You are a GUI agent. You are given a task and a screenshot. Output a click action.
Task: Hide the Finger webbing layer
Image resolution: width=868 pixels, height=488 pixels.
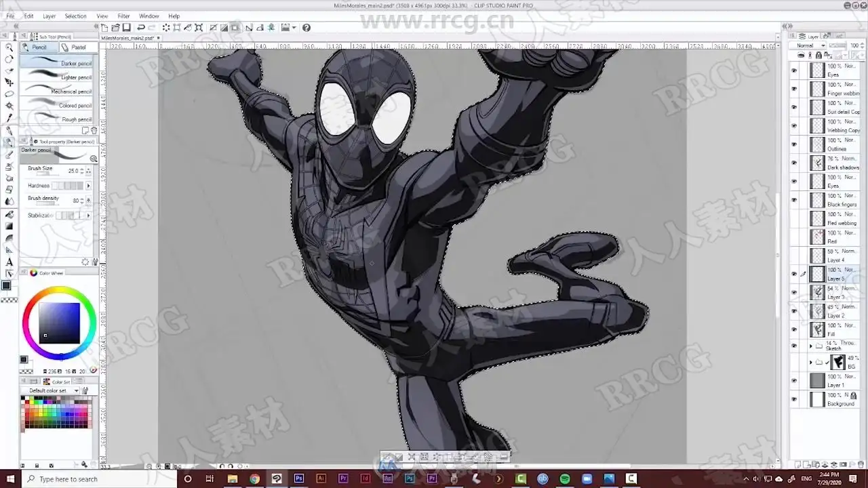(794, 89)
